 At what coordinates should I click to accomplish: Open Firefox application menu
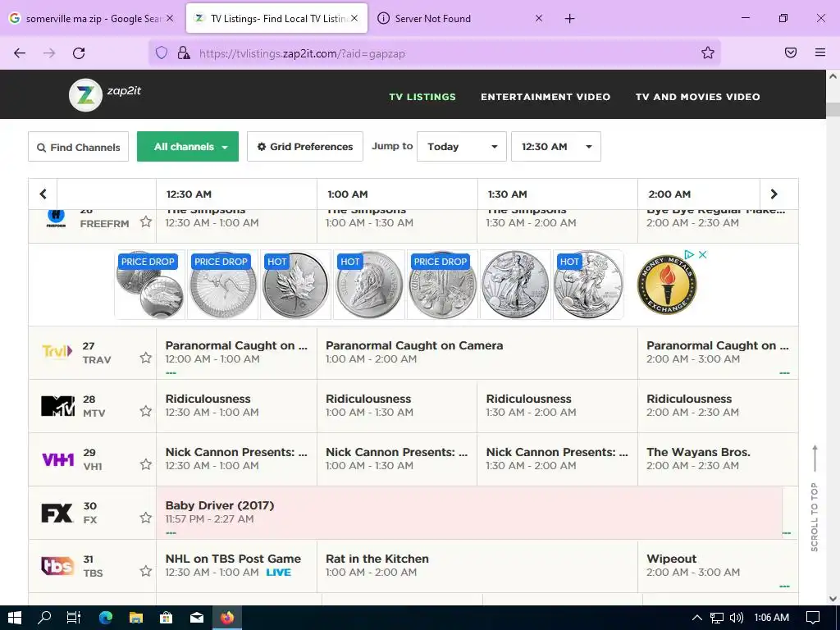820,52
